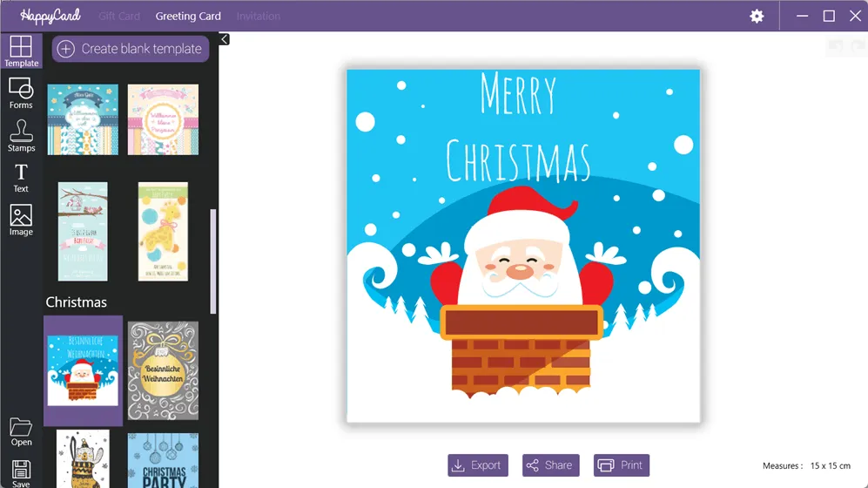Screen dimensions: 868x488
Task: Select the Santa chimney Christmas template
Action: click(x=83, y=370)
